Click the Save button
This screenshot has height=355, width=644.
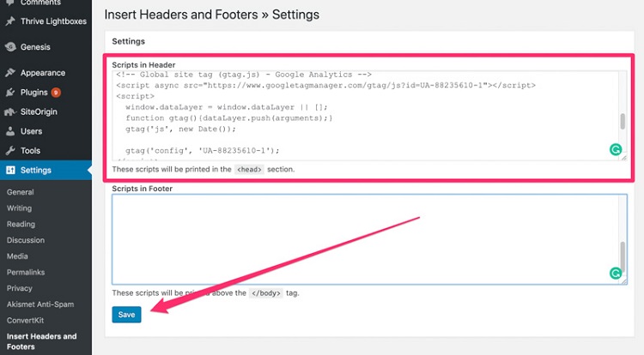tap(126, 315)
